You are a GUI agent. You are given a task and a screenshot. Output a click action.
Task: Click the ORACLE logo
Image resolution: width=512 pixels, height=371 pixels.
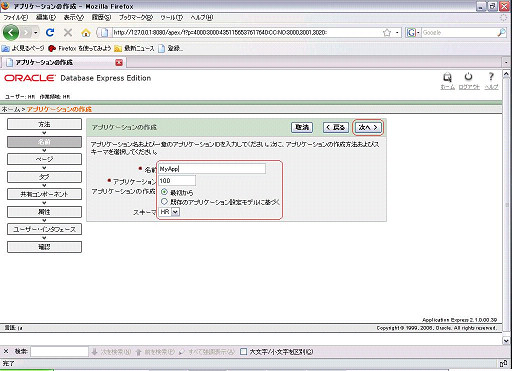(30, 78)
